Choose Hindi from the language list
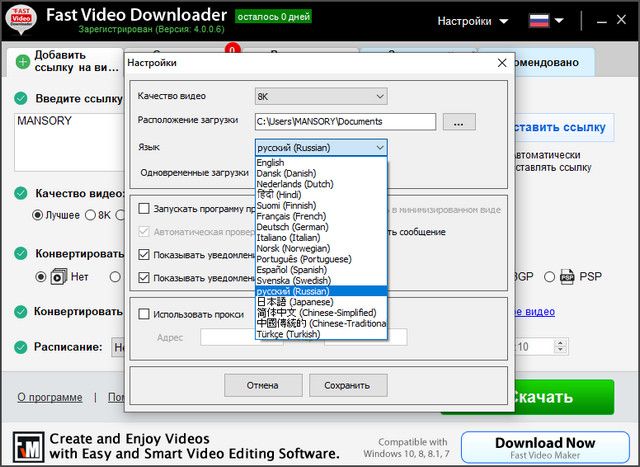The image size is (640, 467). (321, 195)
